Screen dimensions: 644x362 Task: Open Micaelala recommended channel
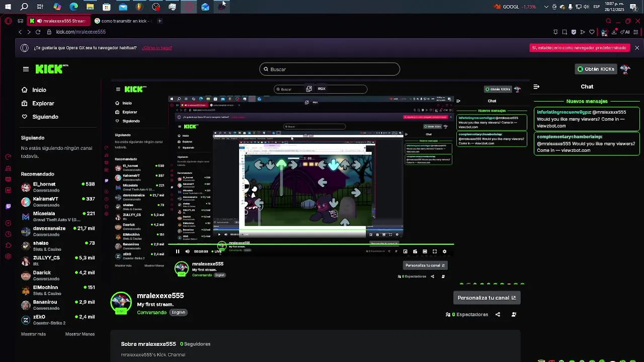pyautogui.click(x=57, y=216)
